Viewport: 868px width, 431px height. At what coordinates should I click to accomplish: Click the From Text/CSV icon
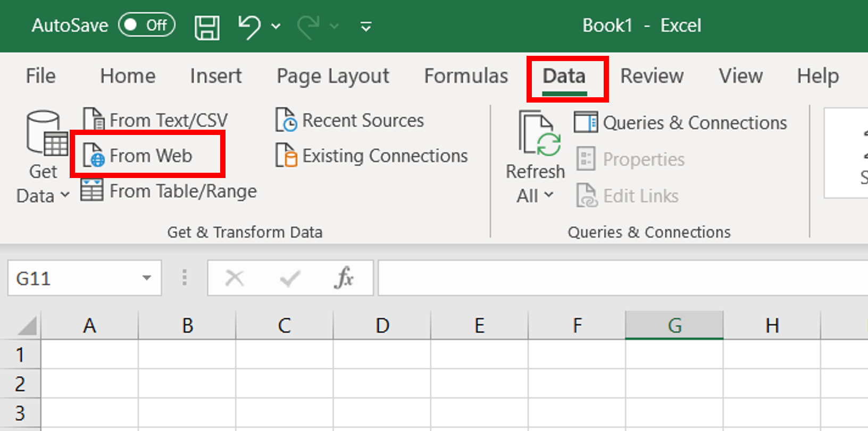(x=94, y=120)
